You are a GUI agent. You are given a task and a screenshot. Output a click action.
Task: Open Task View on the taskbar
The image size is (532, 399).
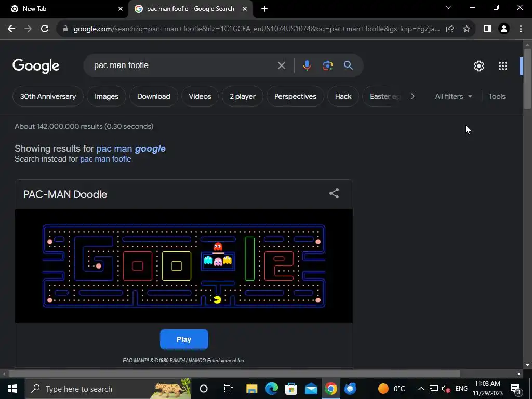pos(229,389)
